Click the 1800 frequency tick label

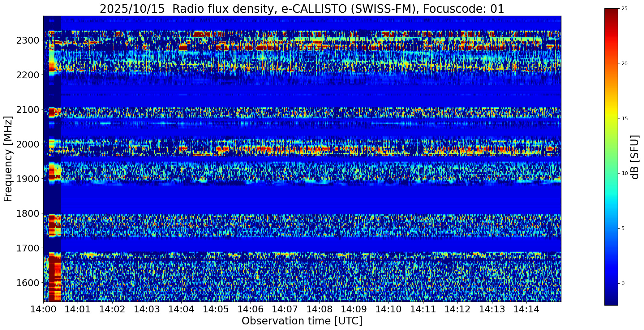pyautogui.click(x=27, y=214)
